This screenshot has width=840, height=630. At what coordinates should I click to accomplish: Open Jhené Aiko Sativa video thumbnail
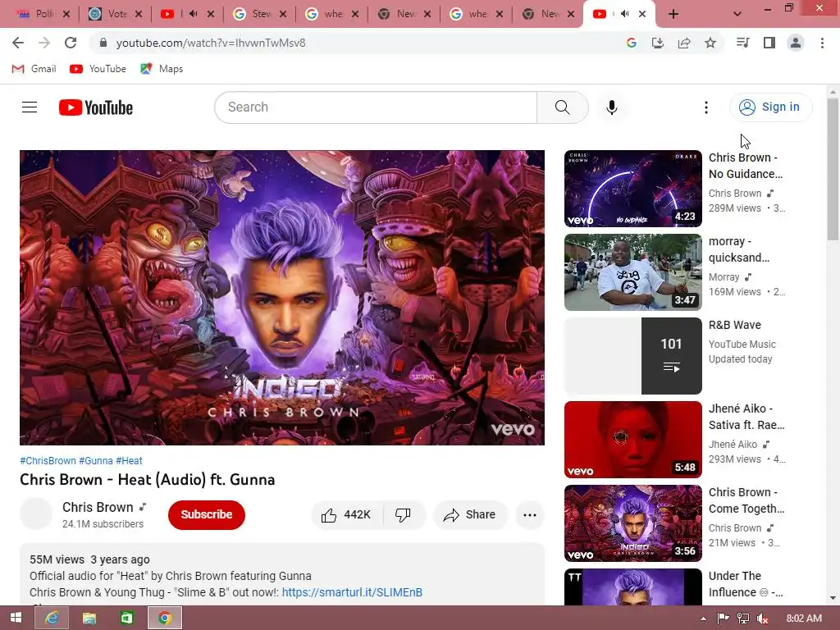(x=632, y=440)
